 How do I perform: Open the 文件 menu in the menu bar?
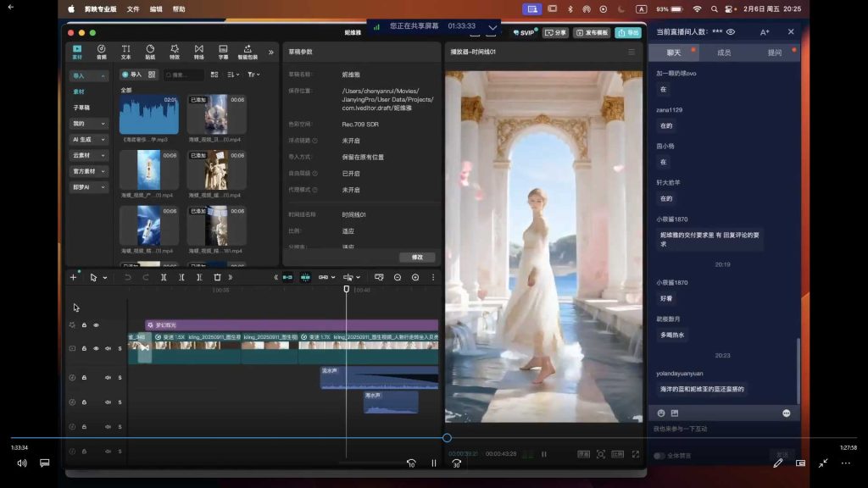coord(133,9)
